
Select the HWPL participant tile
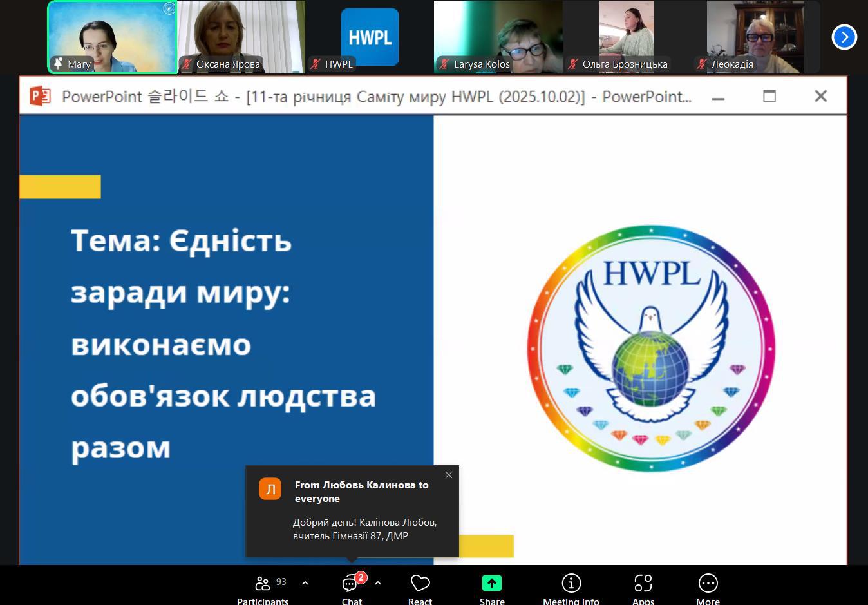tap(370, 37)
